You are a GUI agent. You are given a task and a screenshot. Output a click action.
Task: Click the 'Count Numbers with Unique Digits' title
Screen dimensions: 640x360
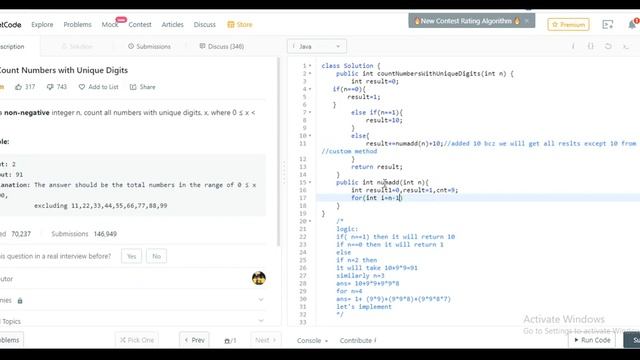pyautogui.click(x=64, y=70)
